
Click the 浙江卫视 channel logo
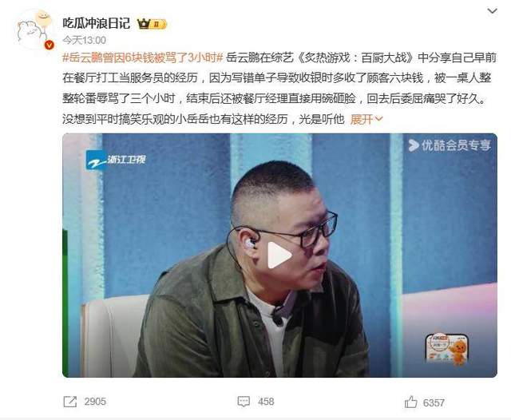(x=116, y=160)
